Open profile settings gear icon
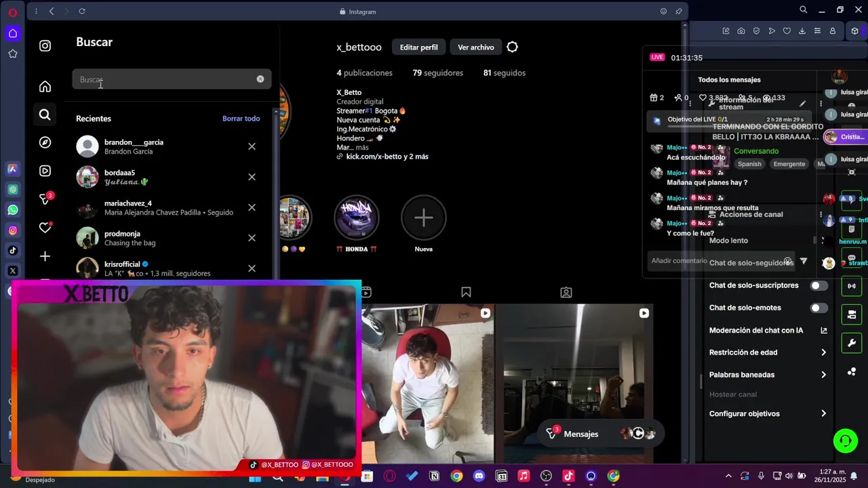Image resolution: width=868 pixels, height=488 pixels. pos(512,47)
